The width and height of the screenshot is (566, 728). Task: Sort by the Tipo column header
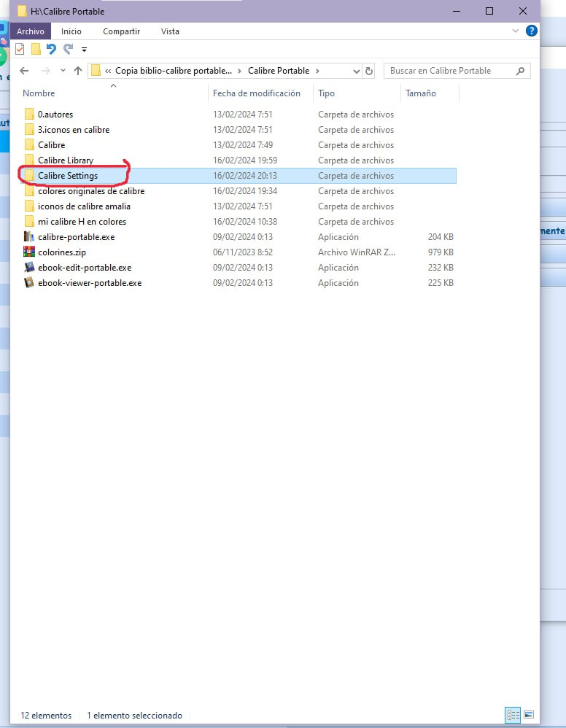point(327,93)
